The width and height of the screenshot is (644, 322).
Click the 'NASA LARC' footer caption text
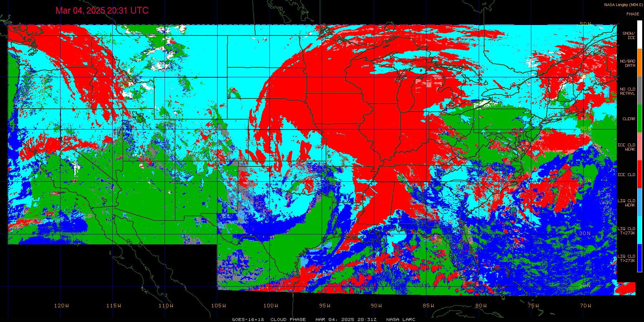pos(401,319)
